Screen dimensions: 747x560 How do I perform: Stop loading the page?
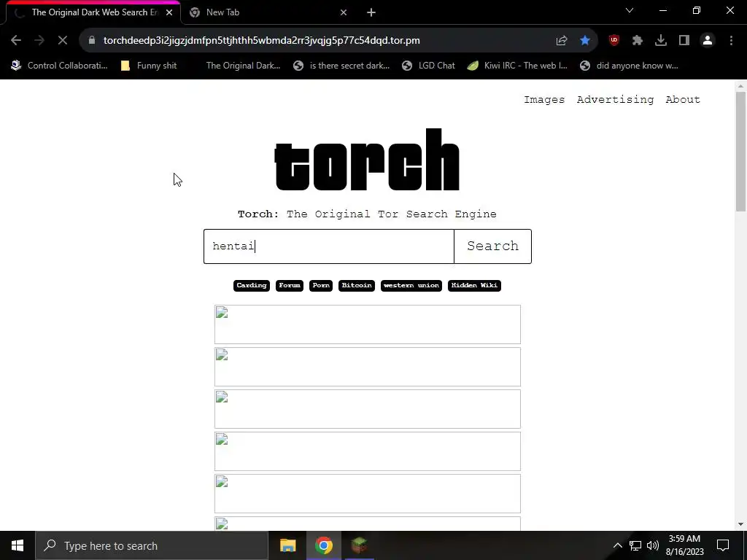click(63, 41)
